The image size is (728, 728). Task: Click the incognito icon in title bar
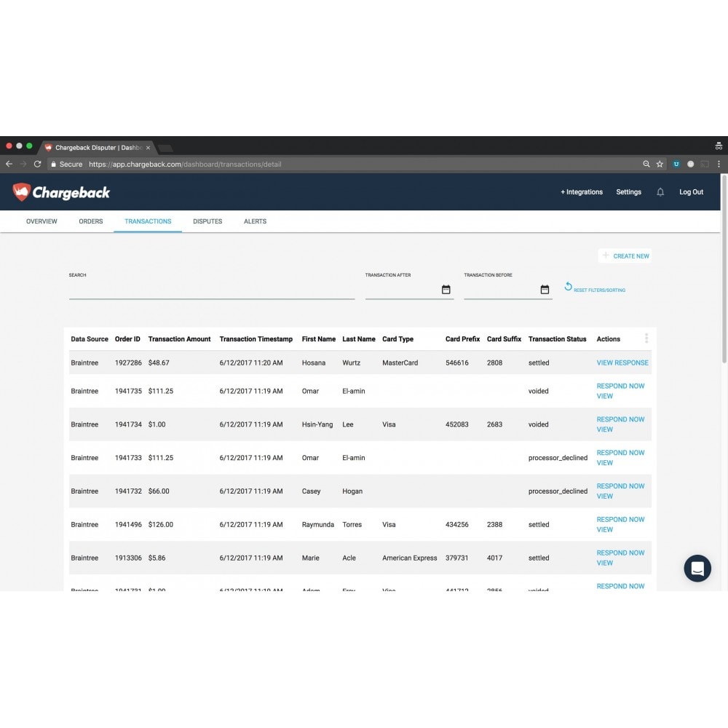coord(719,146)
